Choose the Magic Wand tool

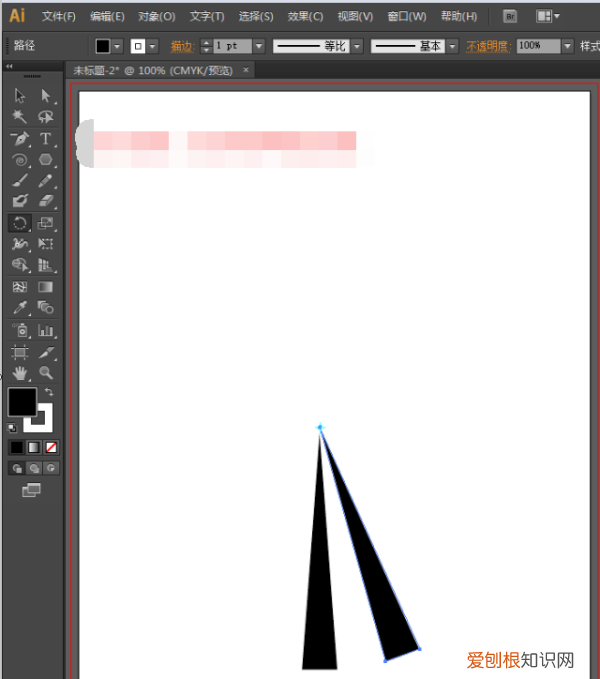19,117
